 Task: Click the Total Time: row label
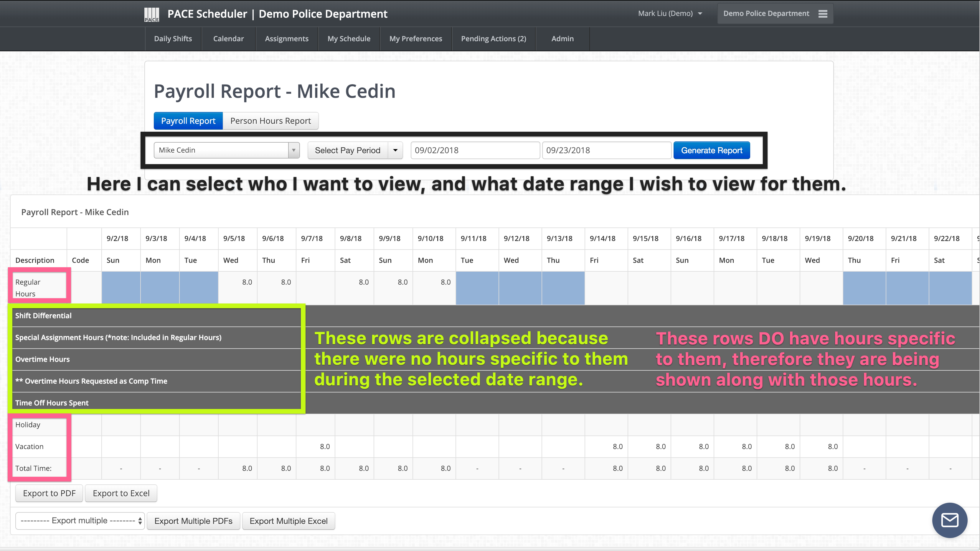(34, 468)
